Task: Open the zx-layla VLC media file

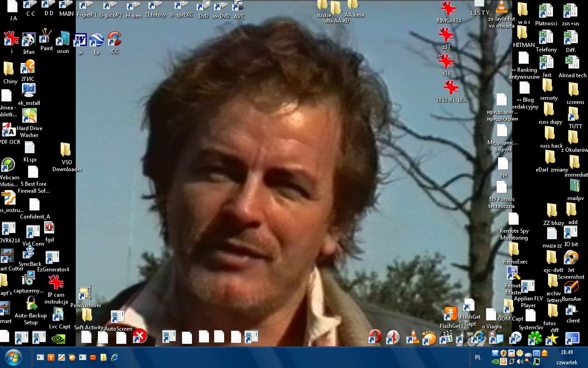Action: click(501, 7)
